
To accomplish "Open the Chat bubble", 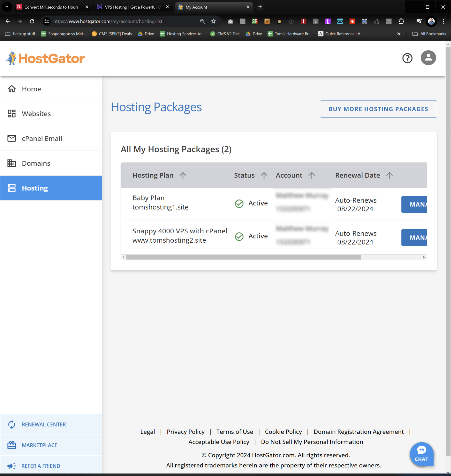I will pyautogui.click(x=422, y=454).
